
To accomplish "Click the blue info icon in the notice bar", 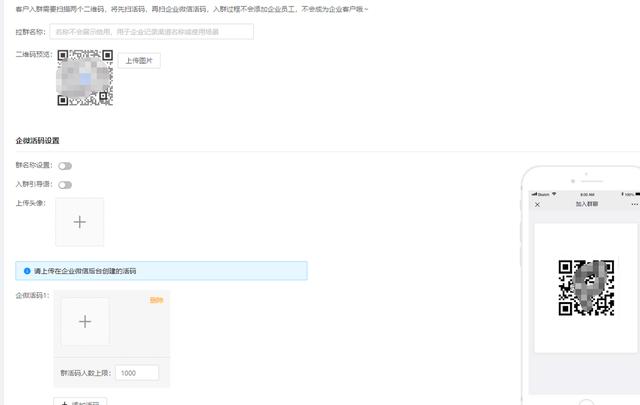I will tap(27, 271).
